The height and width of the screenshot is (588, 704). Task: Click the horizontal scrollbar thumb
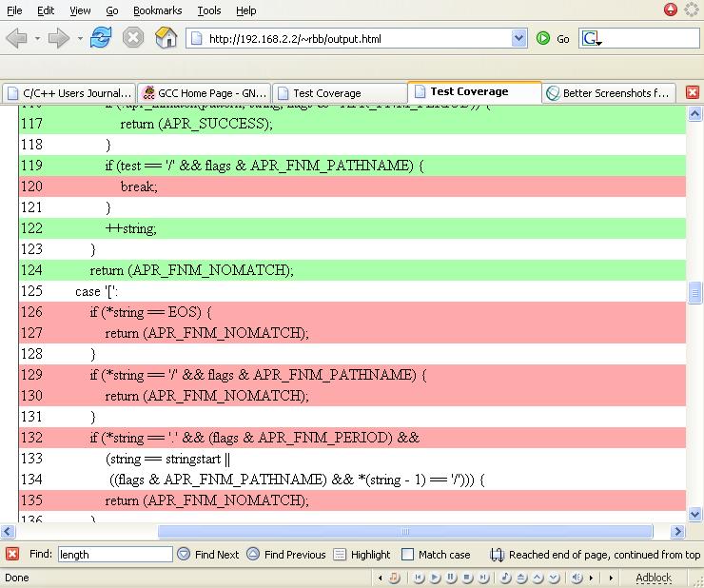404,532
